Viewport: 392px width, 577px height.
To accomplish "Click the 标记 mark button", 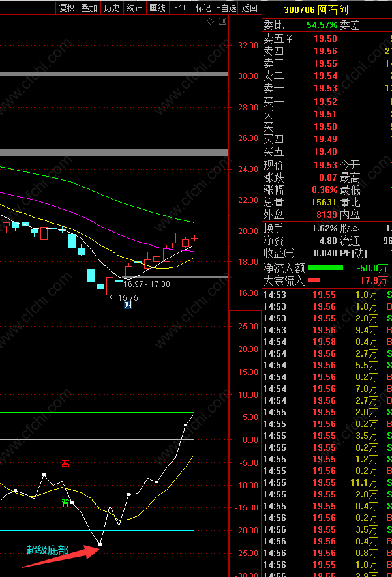I will coord(204,8).
